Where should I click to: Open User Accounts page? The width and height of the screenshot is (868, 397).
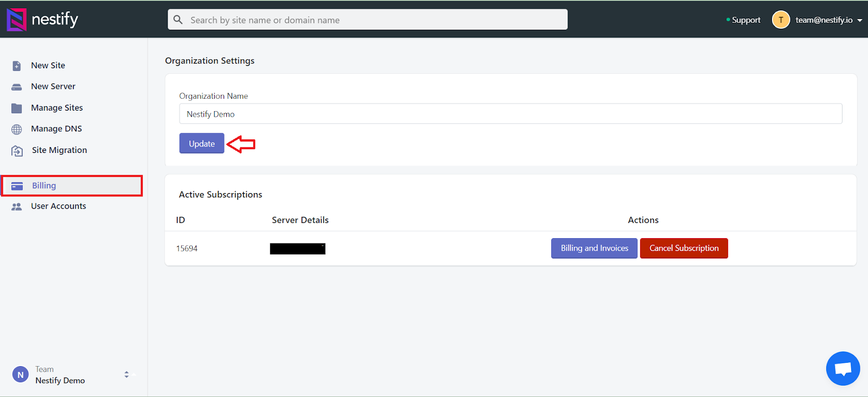pos(59,206)
